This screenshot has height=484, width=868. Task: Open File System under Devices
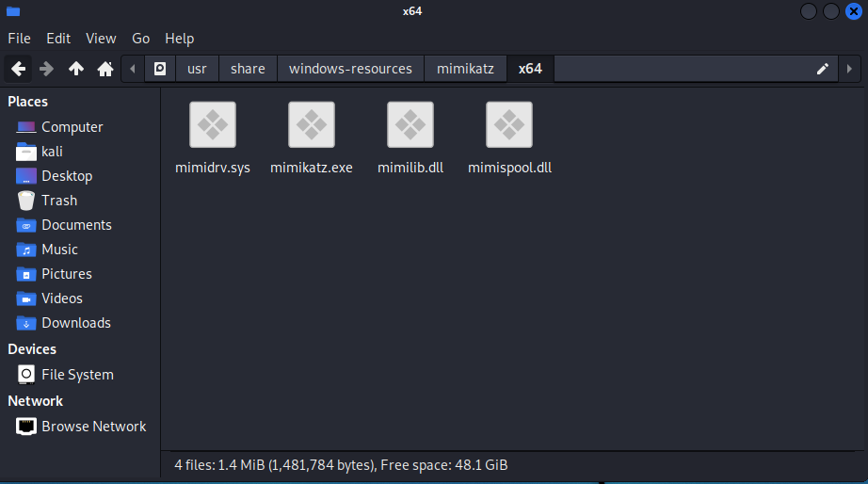pyautogui.click(x=81, y=375)
